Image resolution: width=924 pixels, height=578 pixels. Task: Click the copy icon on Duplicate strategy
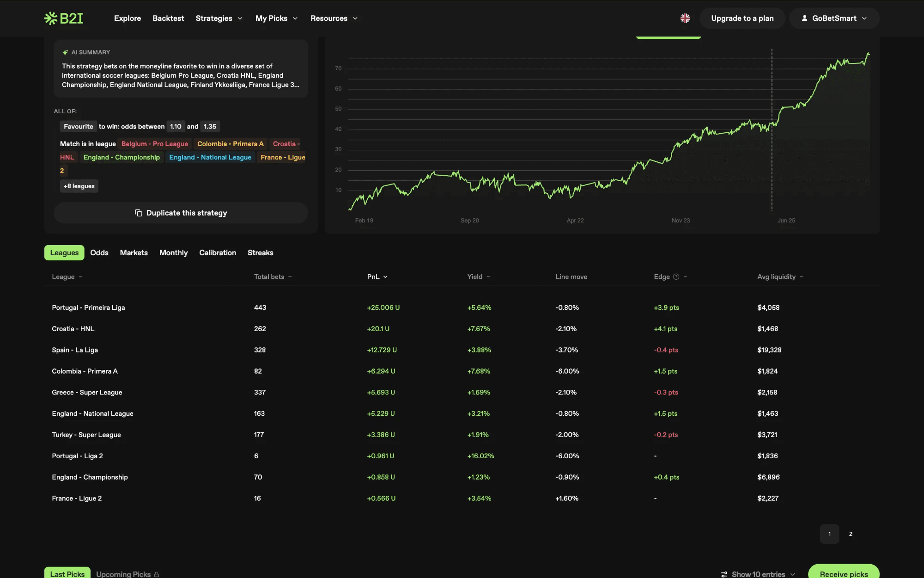(138, 213)
